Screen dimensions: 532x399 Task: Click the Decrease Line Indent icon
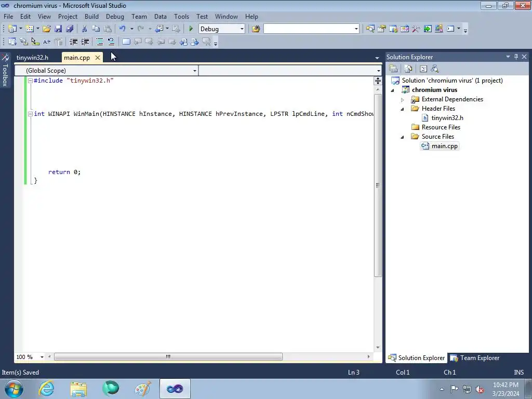click(x=73, y=42)
